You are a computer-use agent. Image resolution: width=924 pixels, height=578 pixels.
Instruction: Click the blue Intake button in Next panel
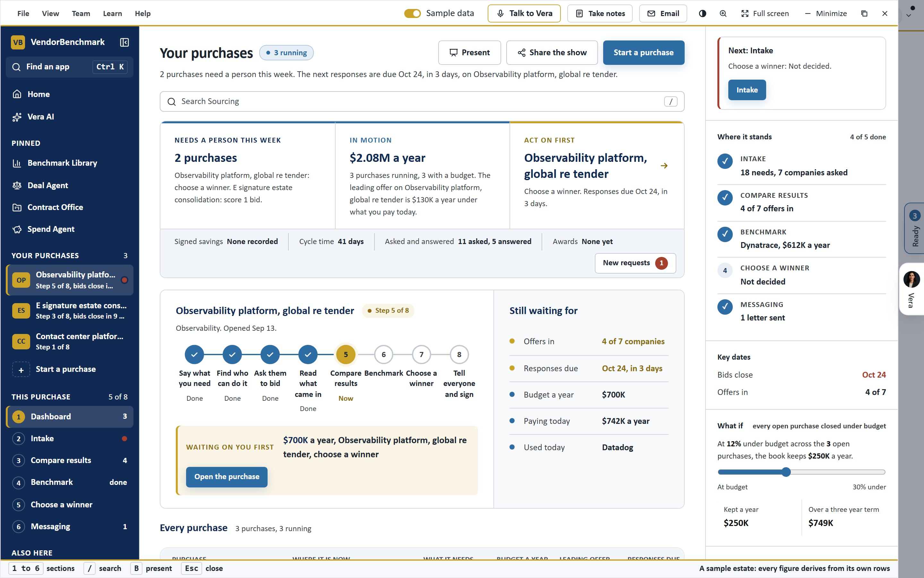pyautogui.click(x=747, y=90)
